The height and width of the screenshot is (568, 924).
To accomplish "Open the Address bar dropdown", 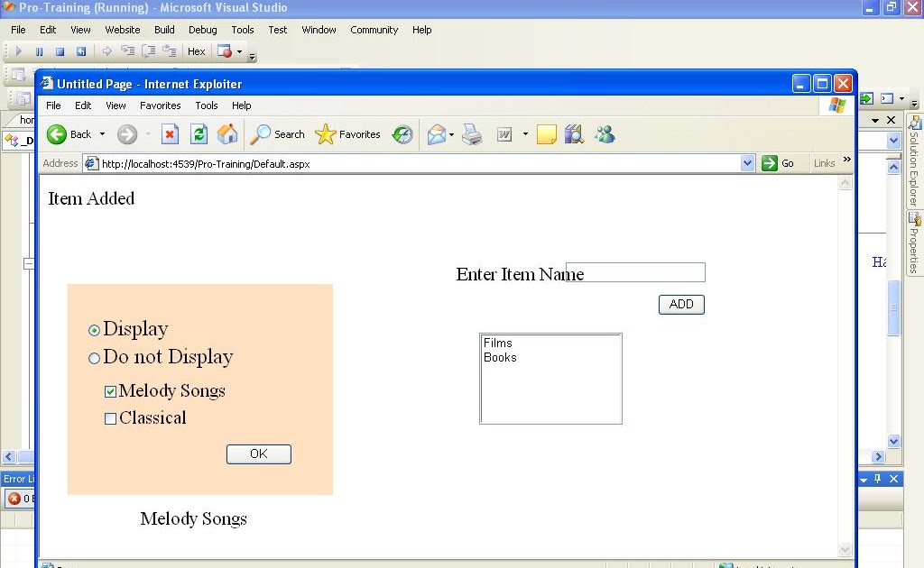I will (747, 163).
